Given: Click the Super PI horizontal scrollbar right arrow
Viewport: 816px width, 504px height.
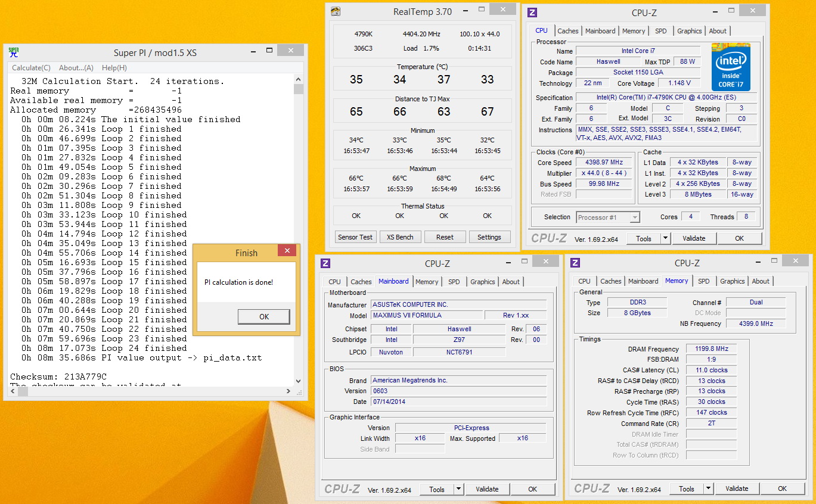Looking at the screenshot, I should pyautogui.click(x=288, y=391).
